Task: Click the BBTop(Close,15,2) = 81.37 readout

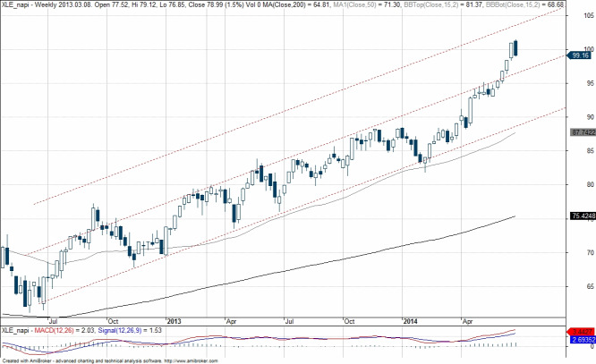Action: (443, 4)
